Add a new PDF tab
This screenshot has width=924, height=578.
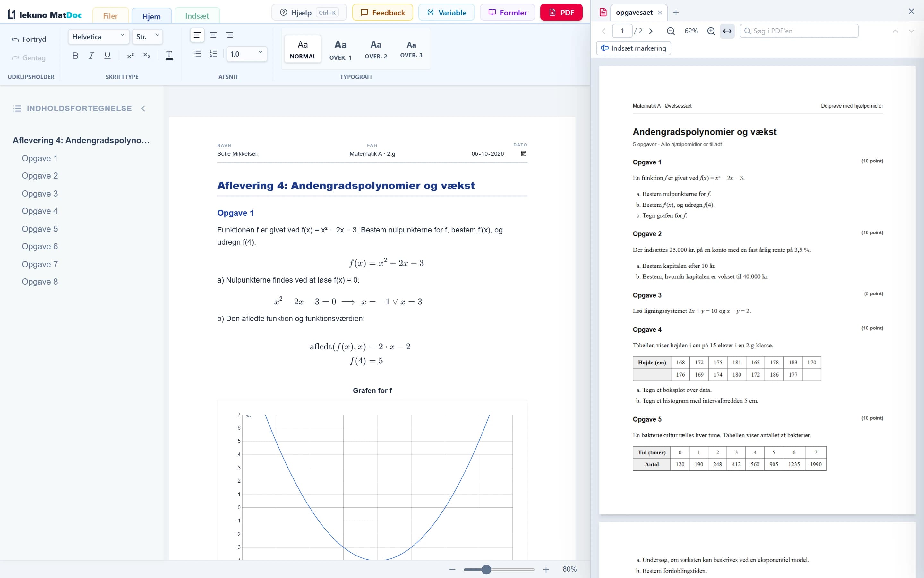[676, 13]
